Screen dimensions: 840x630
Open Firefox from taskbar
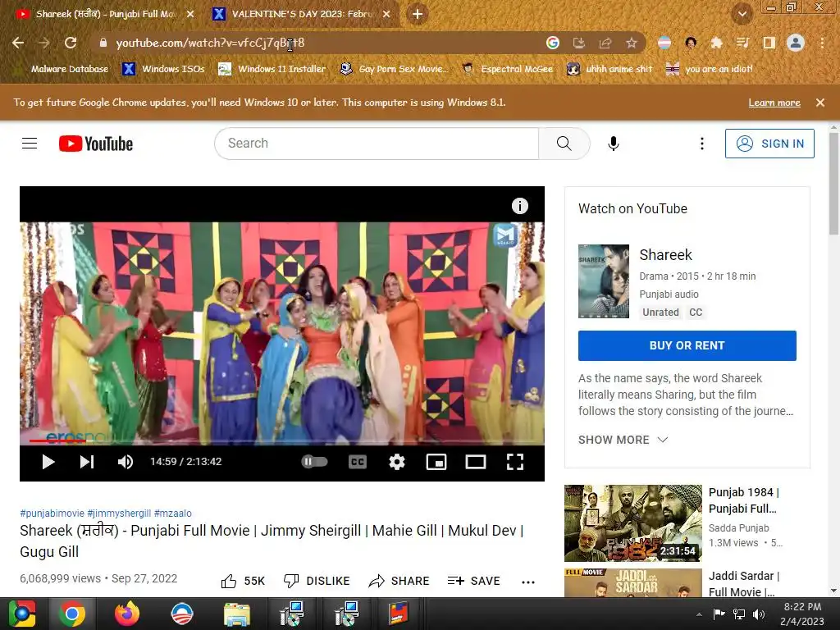tap(127, 614)
